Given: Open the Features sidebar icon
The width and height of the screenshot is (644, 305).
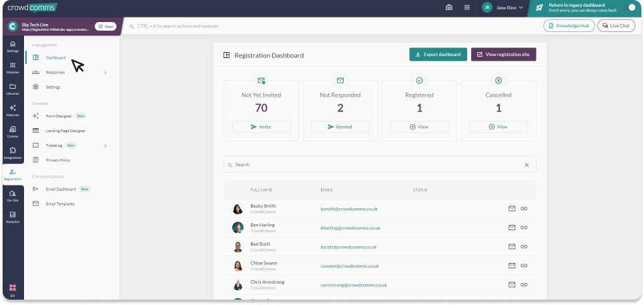Looking at the screenshot, I should pyautogui.click(x=12, y=110).
